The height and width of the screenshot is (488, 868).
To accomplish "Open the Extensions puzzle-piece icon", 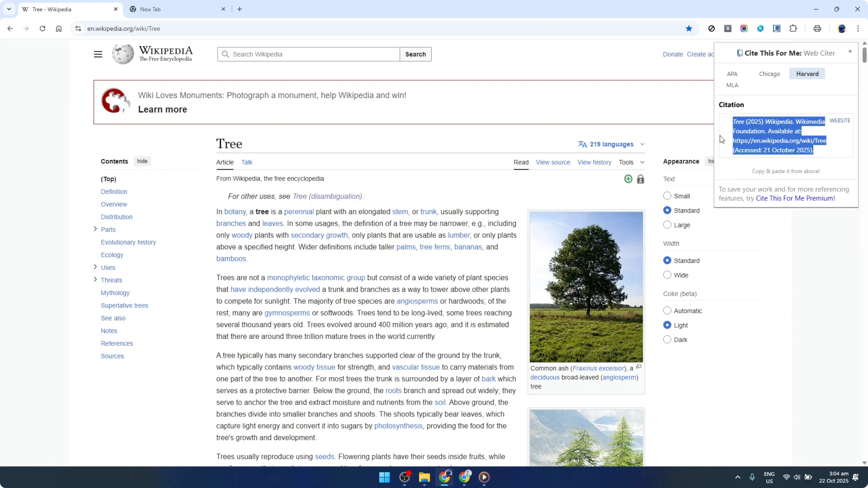I will pos(793,29).
